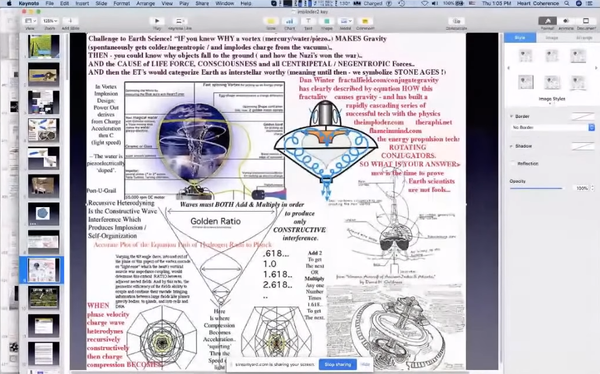
Task: Click the Golden Ratio label on the slide
Action: [x=215, y=221]
